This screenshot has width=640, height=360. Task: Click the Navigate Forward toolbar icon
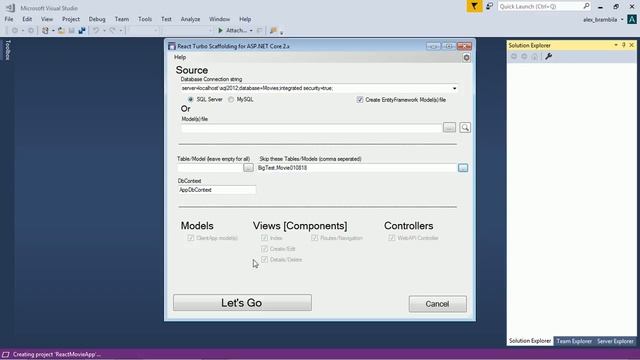[x=31, y=31]
